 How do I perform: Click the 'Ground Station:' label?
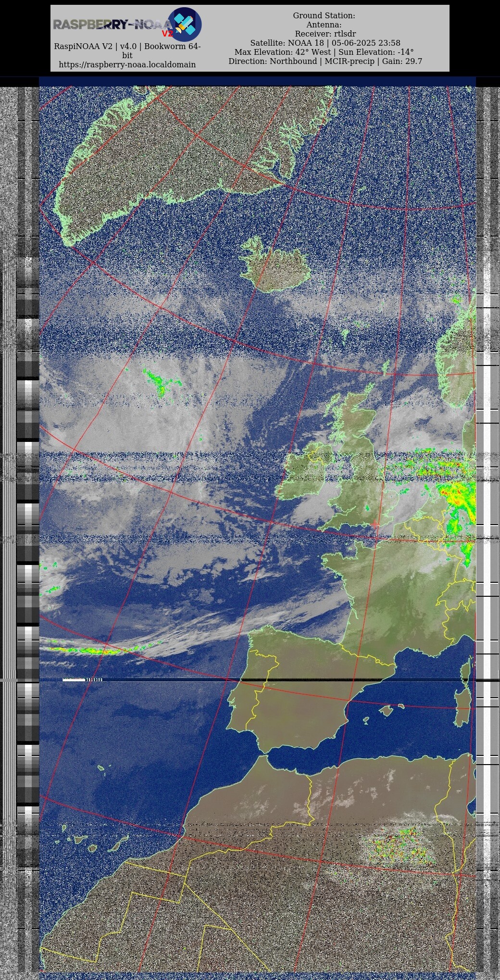pos(324,15)
